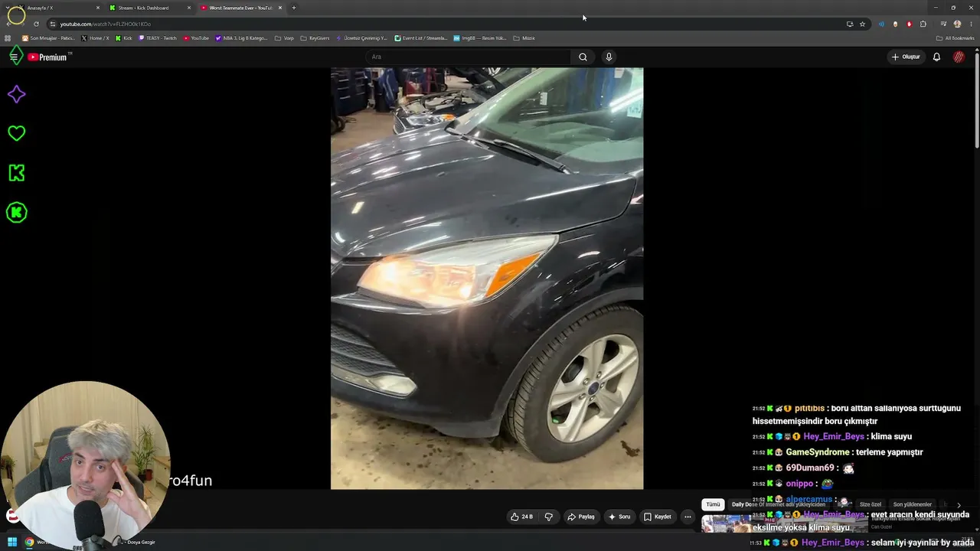Screen dimensions: 980x551
Task: Open the YouTube bookmark in bookmarks bar
Action: tap(196, 37)
